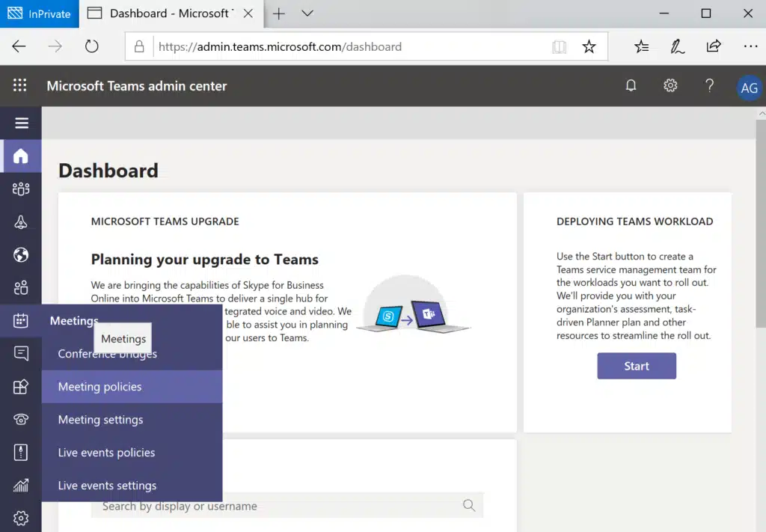The width and height of the screenshot is (766, 532).
Task: Collapse the hamburger navigation menu
Action: click(x=21, y=123)
